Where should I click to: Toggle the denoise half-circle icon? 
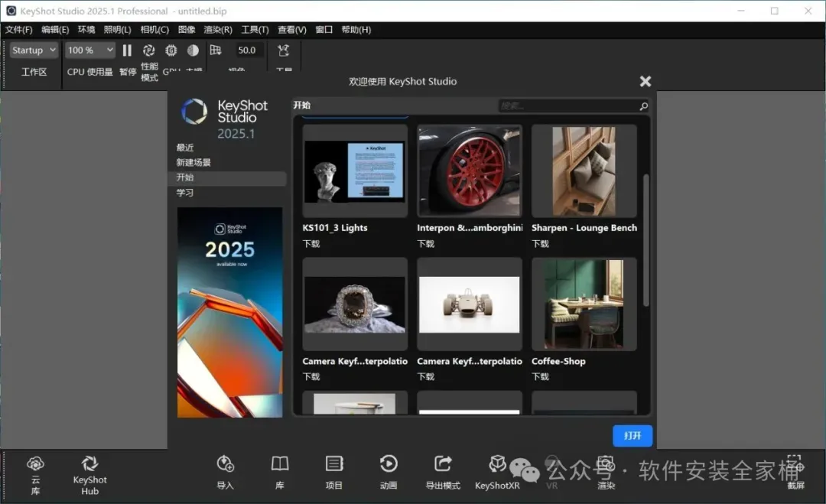193,50
